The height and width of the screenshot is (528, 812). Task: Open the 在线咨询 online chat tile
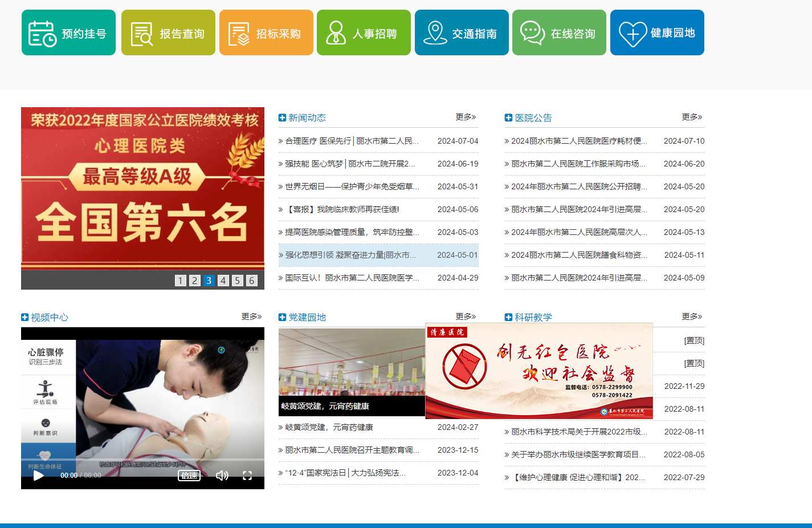[x=559, y=33]
